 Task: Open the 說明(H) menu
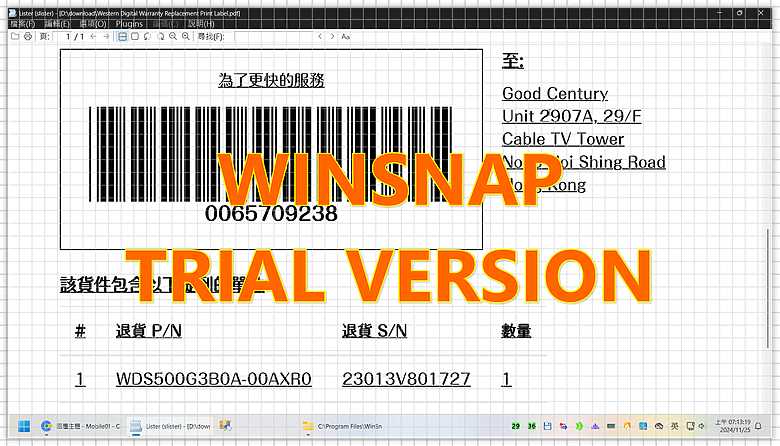click(201, 23)
